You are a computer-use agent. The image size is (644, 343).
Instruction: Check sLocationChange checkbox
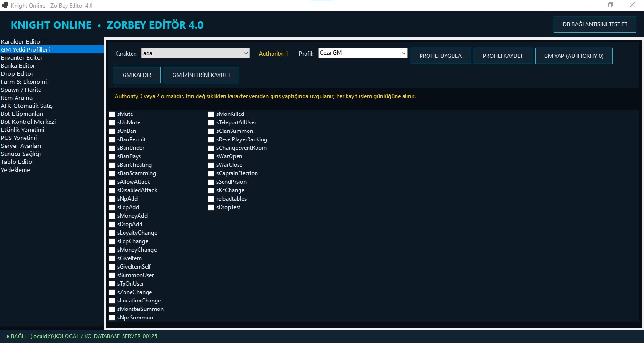click(x=112, y=301)
